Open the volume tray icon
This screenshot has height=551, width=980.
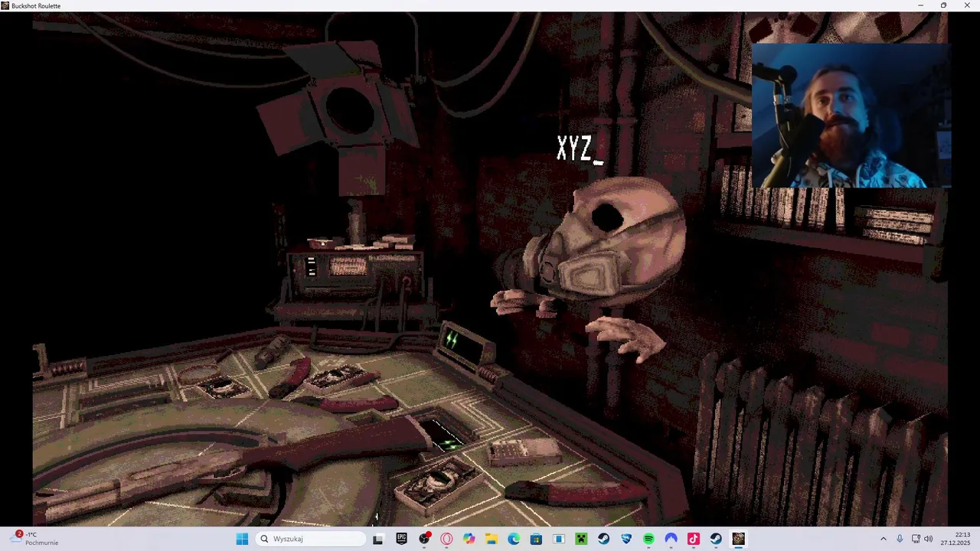pos(929,539)
